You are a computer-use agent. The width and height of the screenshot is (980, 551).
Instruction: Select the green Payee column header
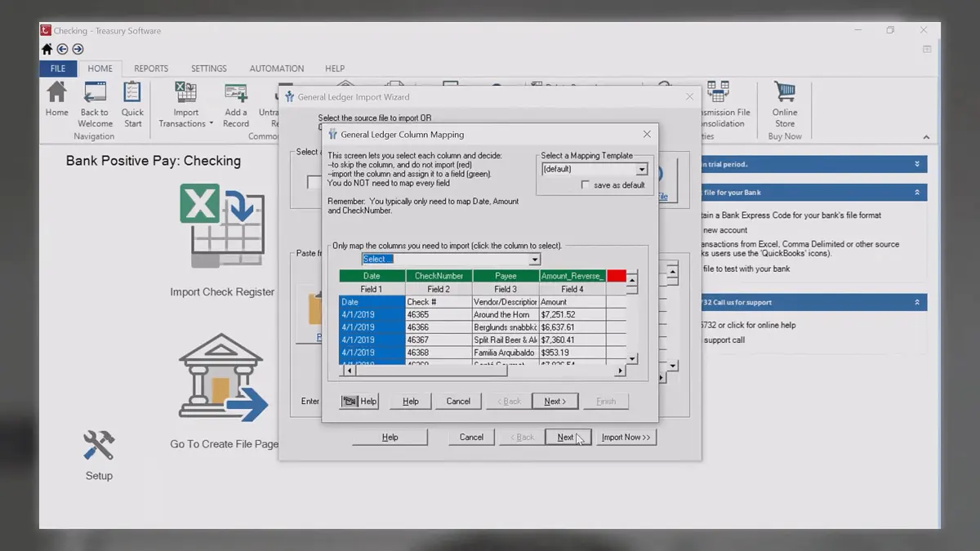(x=506, y=276)
